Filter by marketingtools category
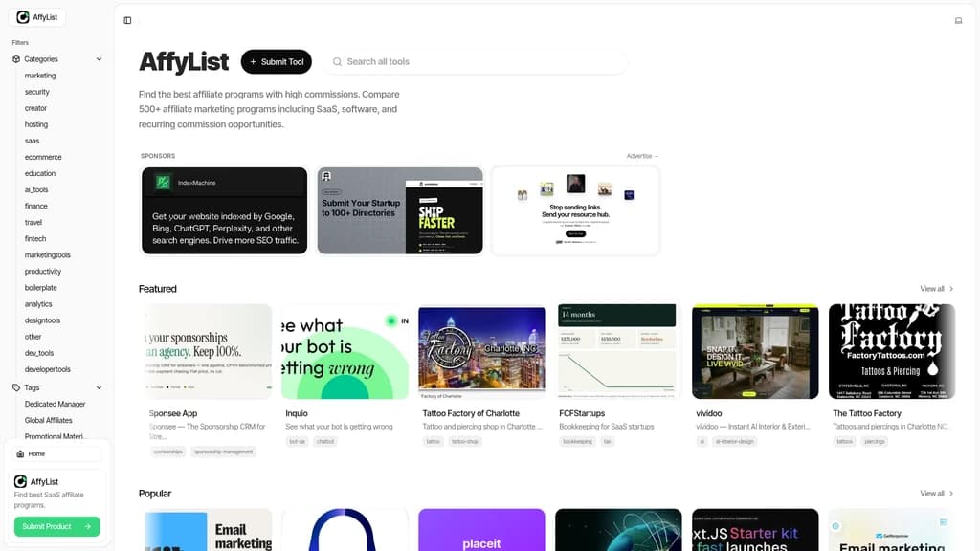The height and width of the screenshot is (551, 980). click(48, 254)
